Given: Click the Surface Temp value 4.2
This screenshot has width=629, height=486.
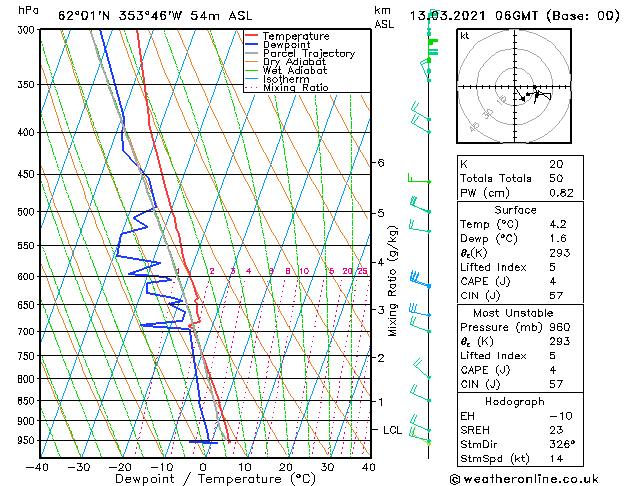Looking at the screenshot, I should 558,224.
